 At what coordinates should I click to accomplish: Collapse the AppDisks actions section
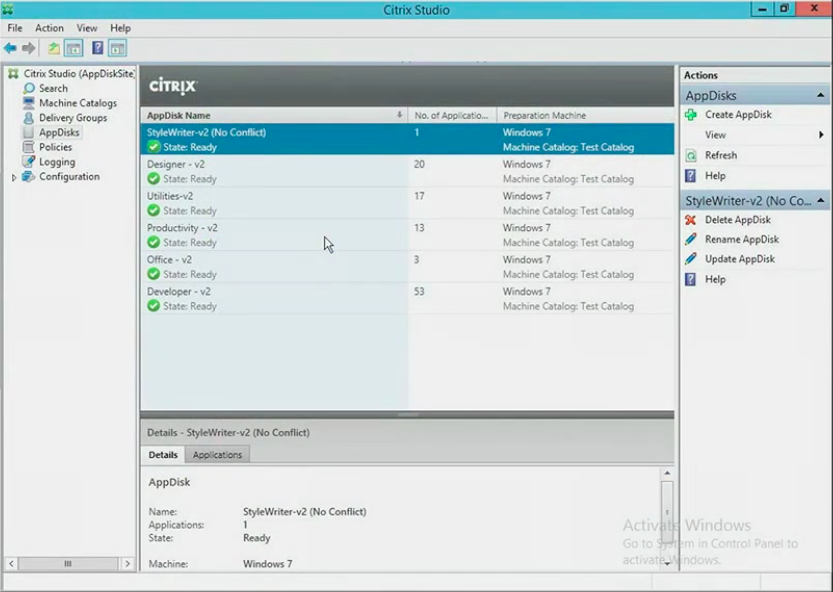pyautogui.click(x=820, y=96)
